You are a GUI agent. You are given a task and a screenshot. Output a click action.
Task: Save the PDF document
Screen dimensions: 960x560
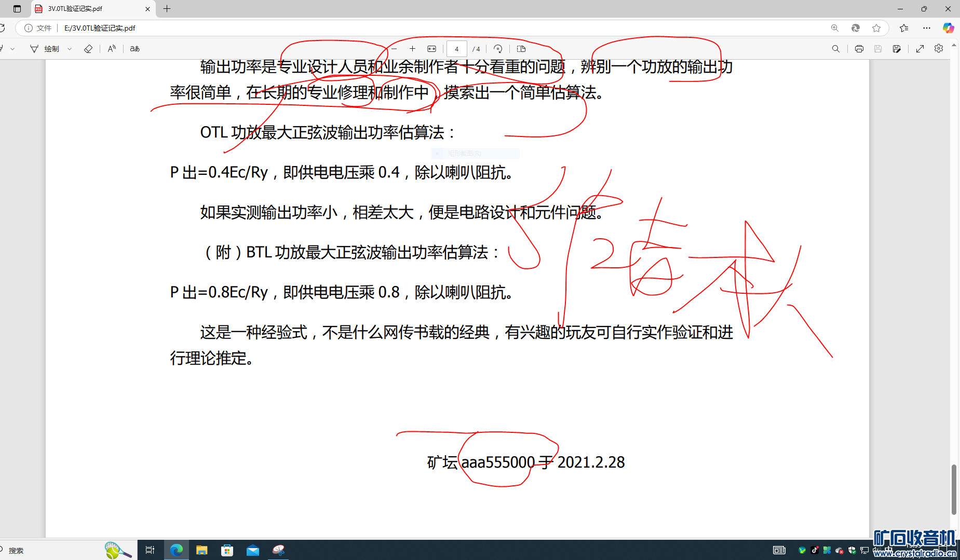coord(878,49)
